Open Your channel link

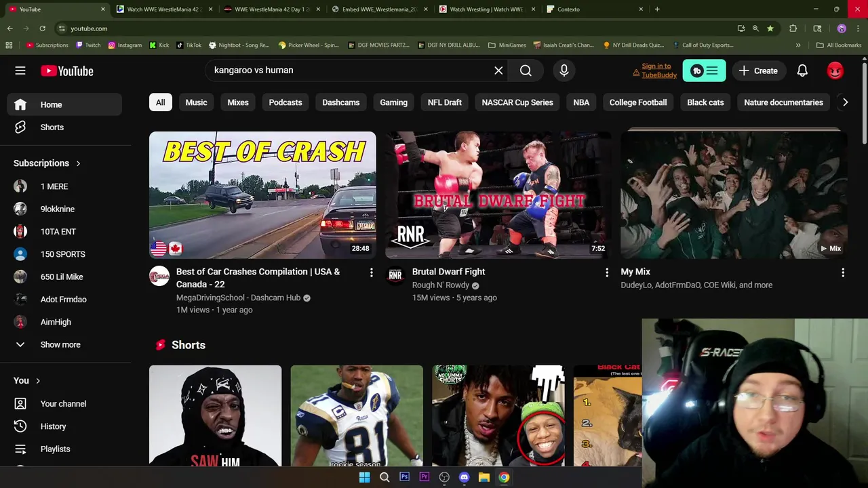pyautogui.click(x=64, y=404)
